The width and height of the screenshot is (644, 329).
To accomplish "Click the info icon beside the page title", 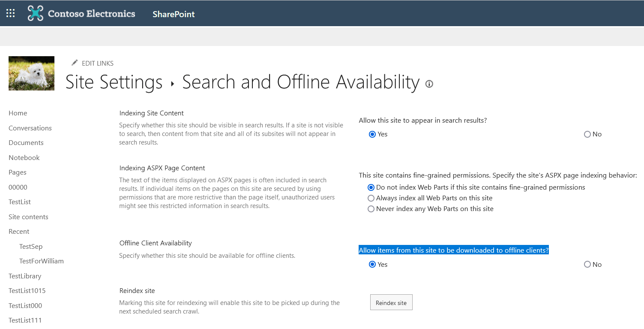I will [429, 84].
